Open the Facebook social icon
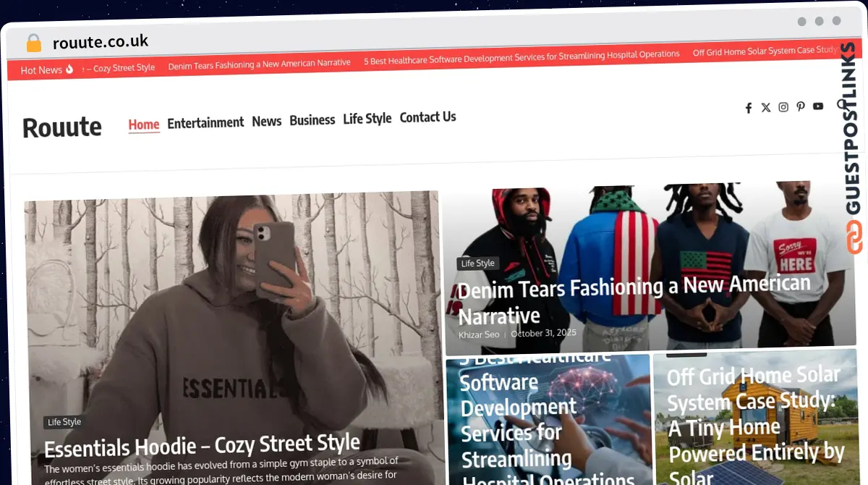Viewport: 868px width, 485px height. [748, 107]
